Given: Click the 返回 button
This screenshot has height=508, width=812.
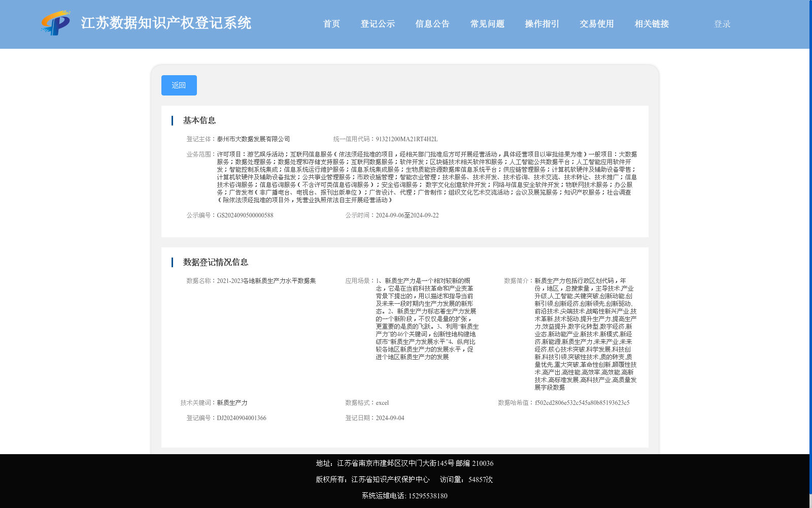Looking at the screenshot, I should [x=179, y=85].
